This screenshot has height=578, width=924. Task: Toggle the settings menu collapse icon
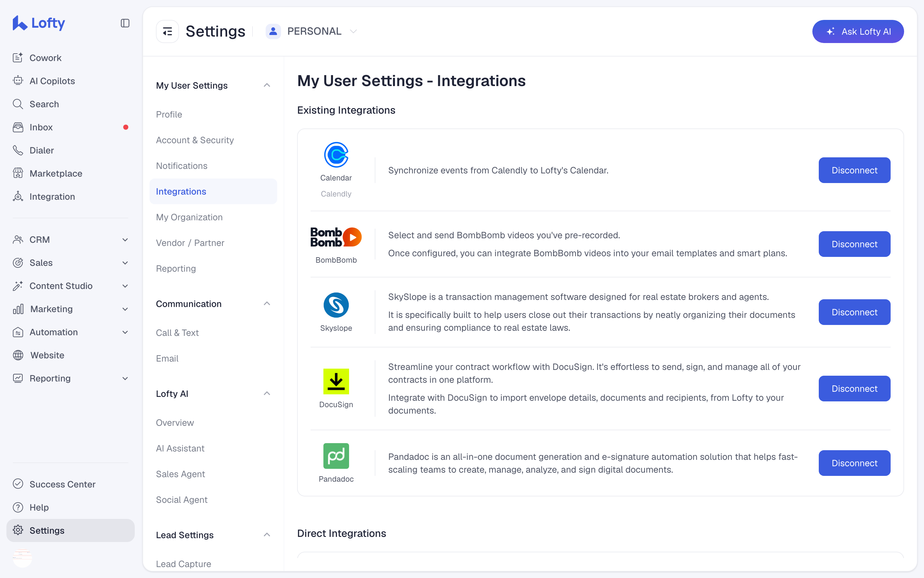click(x=167, y=31)
